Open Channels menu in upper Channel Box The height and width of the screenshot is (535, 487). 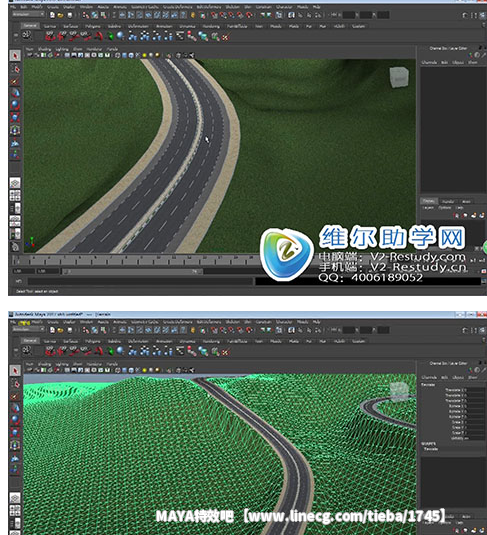click(429, 62)
